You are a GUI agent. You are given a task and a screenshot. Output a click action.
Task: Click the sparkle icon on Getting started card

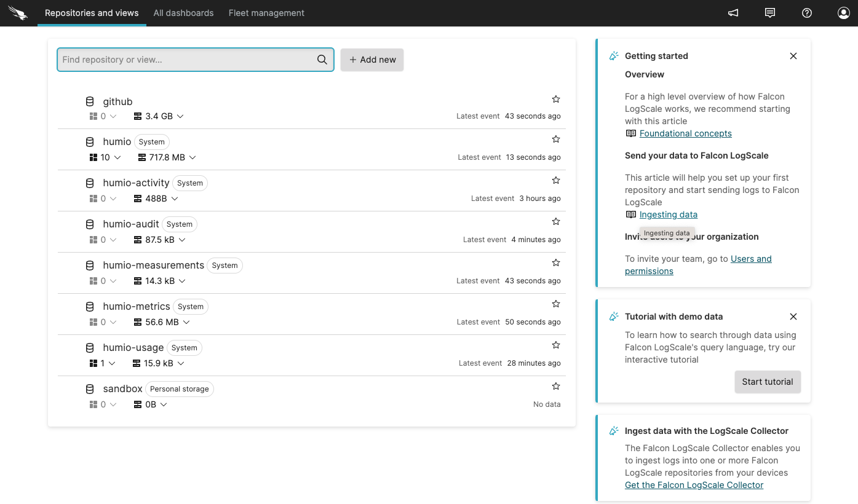click(x=613, y=55)
